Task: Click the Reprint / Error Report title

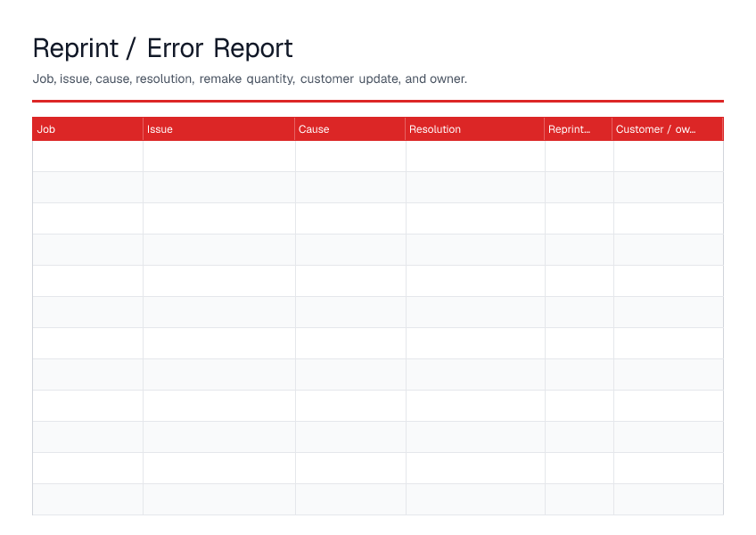Action: click(162, 49)
